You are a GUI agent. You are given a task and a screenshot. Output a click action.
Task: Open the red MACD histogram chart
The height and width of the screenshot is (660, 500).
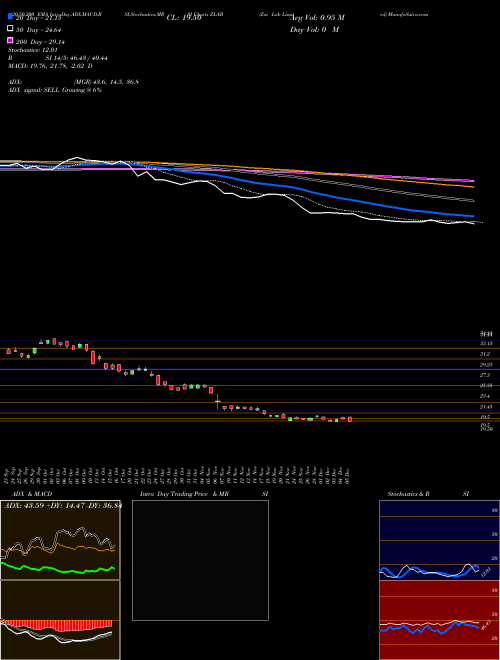60,620
